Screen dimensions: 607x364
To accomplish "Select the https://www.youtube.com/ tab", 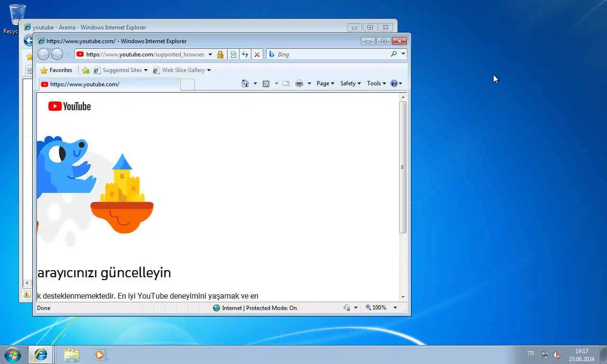I will [110, 84].
